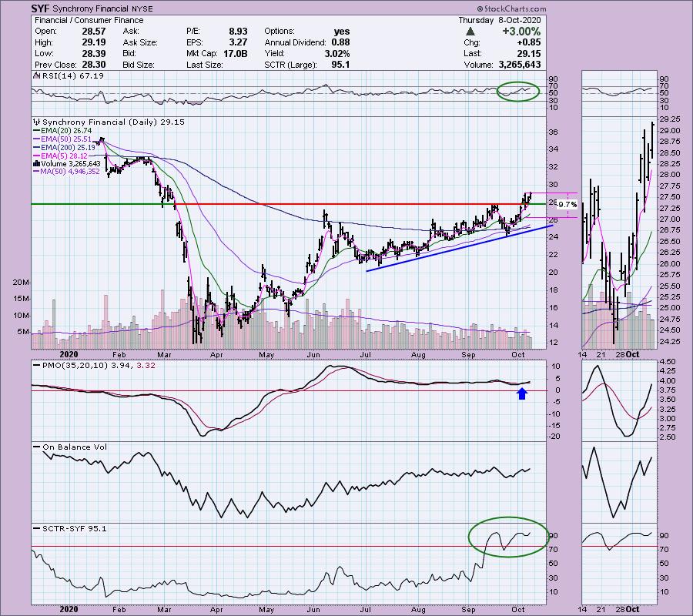
Task: Click the Volume value in the header table
Action: pos(519,65)
